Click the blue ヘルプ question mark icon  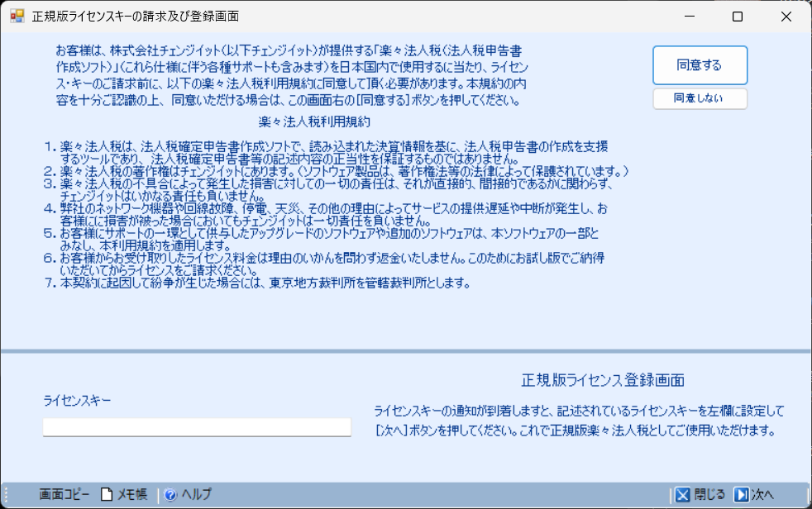[170, 495]
